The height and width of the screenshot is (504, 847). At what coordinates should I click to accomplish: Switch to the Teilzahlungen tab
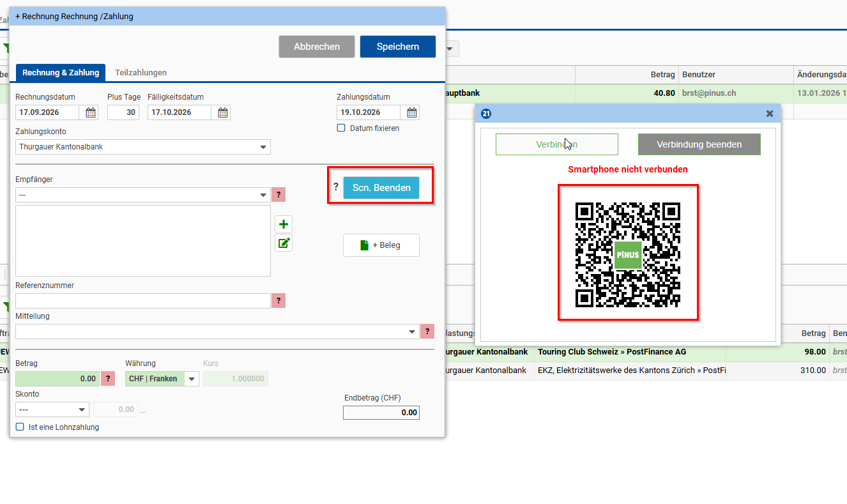[x=141, y=73]
